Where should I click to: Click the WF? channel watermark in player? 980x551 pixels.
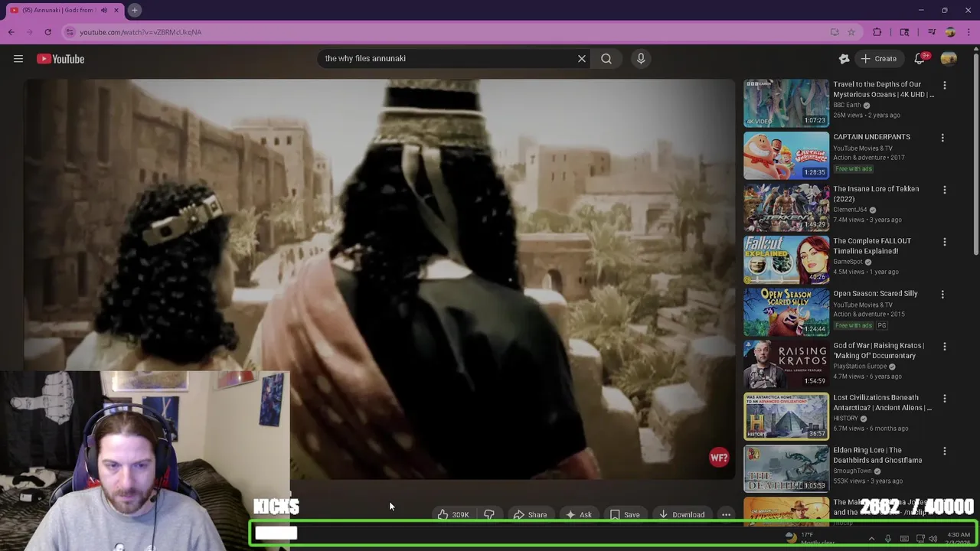[719, 458]
